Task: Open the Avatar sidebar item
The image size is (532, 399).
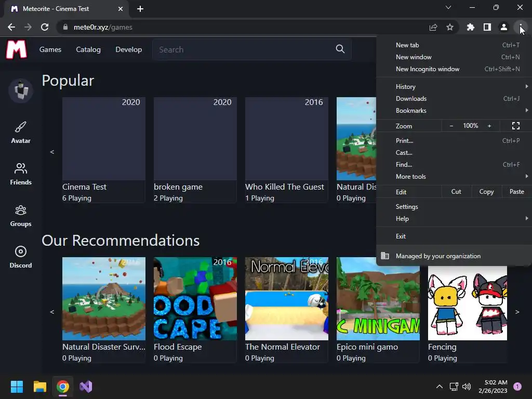Action: 21,132
